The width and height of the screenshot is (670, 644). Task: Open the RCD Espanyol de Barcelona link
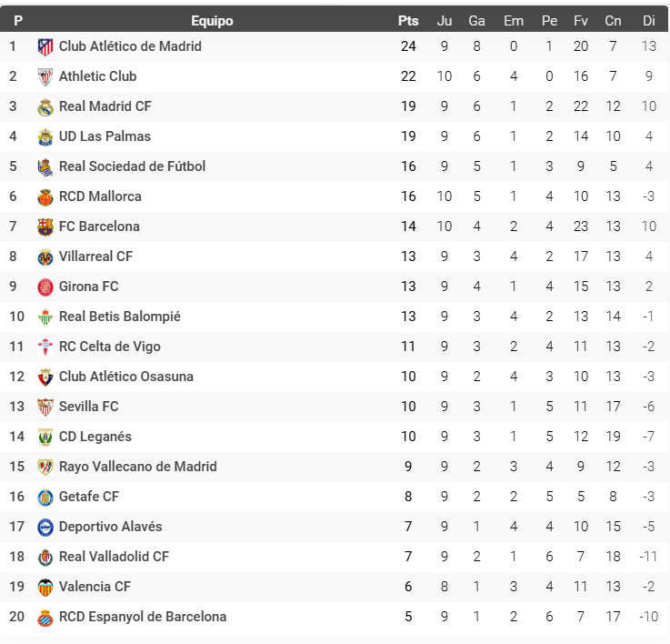pyautogui.click(x=143, y=617)
